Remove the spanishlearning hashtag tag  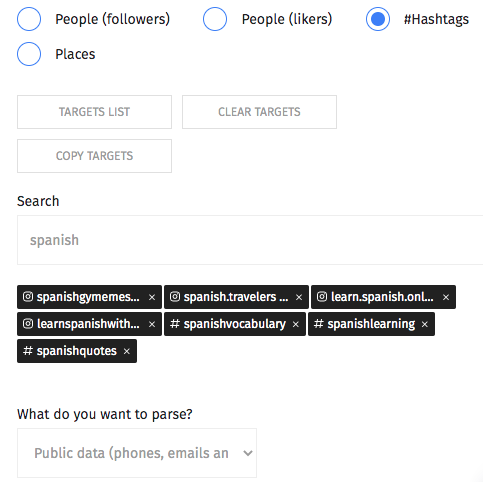pos(424,324)
